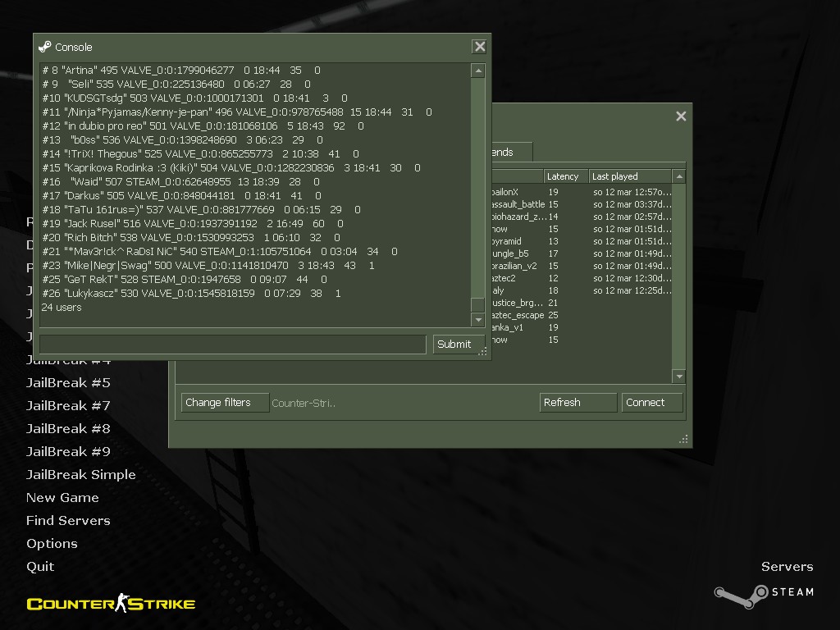Click the Console resize grip
Screen dimensions: 840x630
[482, 351]
